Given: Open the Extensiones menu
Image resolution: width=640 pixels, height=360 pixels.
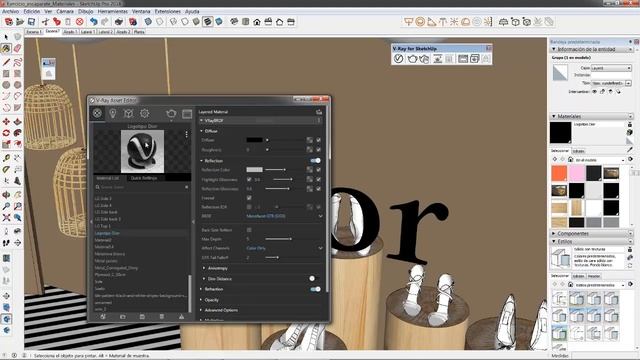Looking at the screenshot, I should coord(168,11).
